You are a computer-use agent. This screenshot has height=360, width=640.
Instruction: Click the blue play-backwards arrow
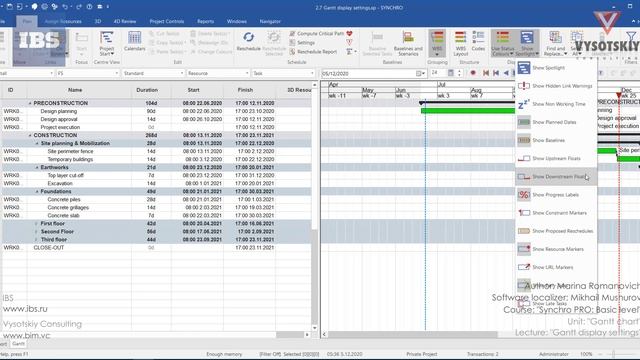click(506, 73)
